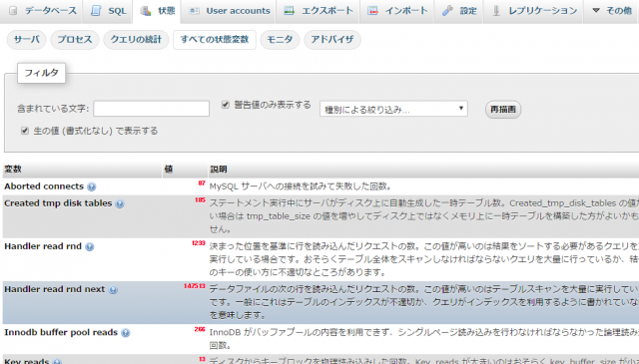The width and height of the screenshot is (639, 364).
Task: Select the 状態 tab
Action: [x=157, y=11]
